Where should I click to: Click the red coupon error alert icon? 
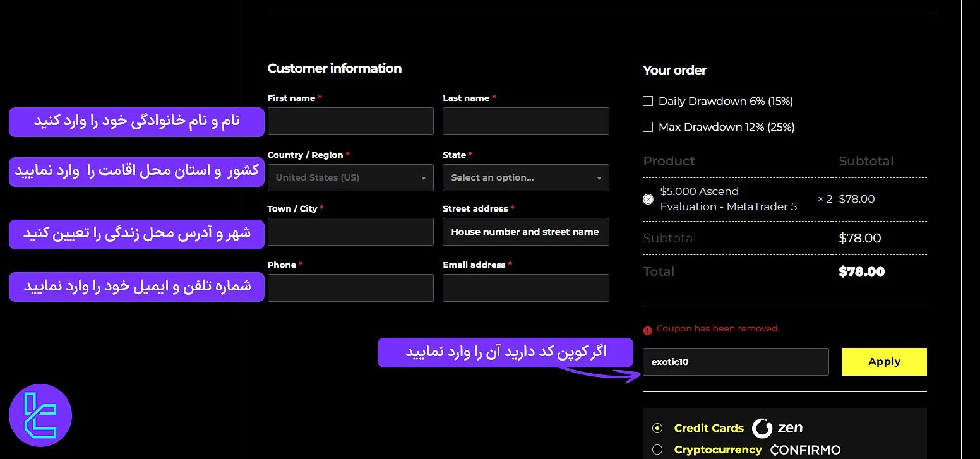click(647, 329)
